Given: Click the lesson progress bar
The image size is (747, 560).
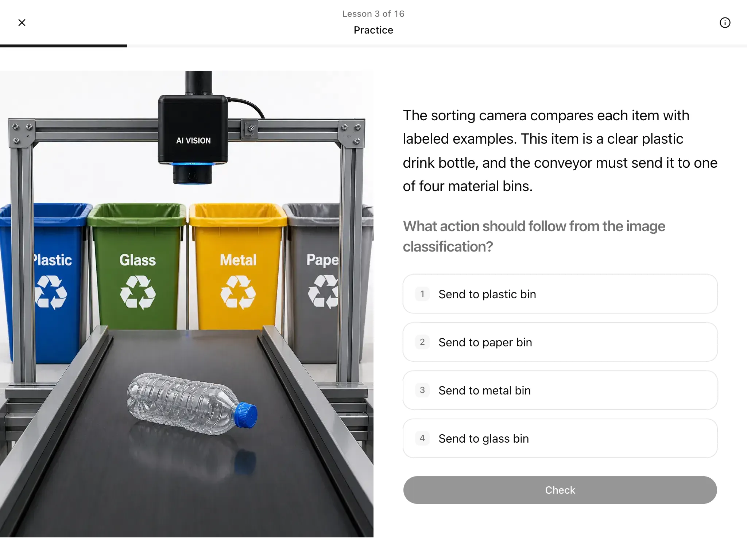Looking at the screenshot, I should point(373,46).
